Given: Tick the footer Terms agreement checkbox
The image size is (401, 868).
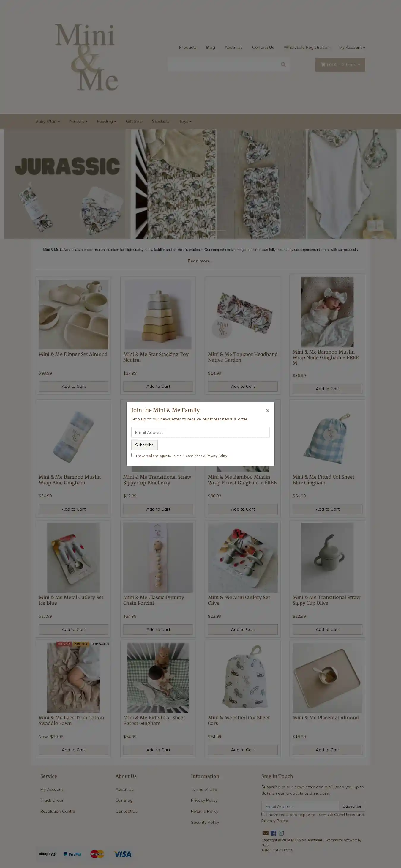Looking at the screenshot, I should [263, 814].
